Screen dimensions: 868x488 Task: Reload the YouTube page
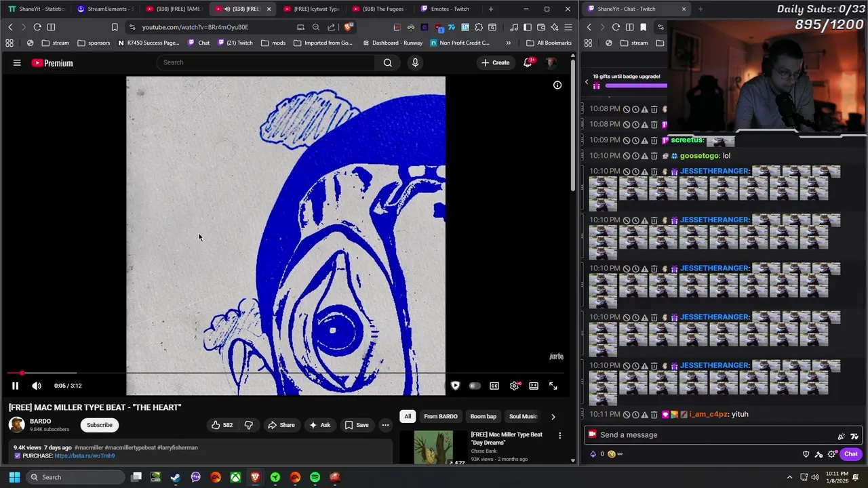[37, 27]
